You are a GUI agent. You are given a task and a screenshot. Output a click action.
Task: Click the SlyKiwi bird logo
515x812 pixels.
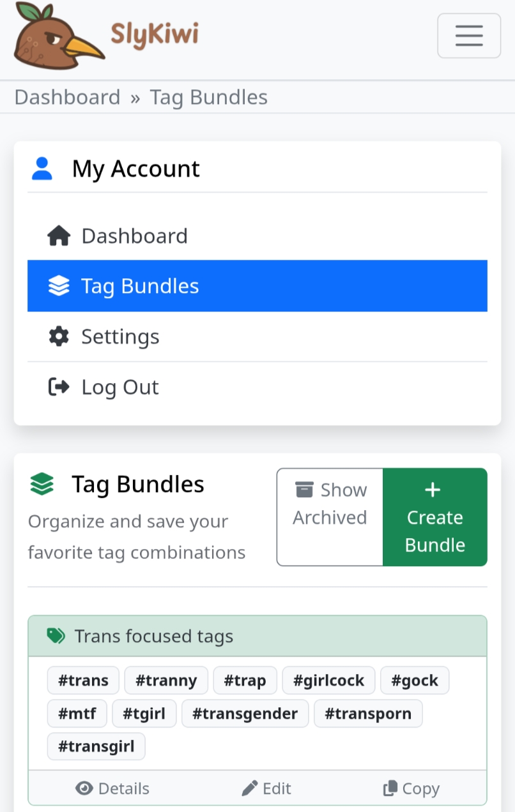59,36
